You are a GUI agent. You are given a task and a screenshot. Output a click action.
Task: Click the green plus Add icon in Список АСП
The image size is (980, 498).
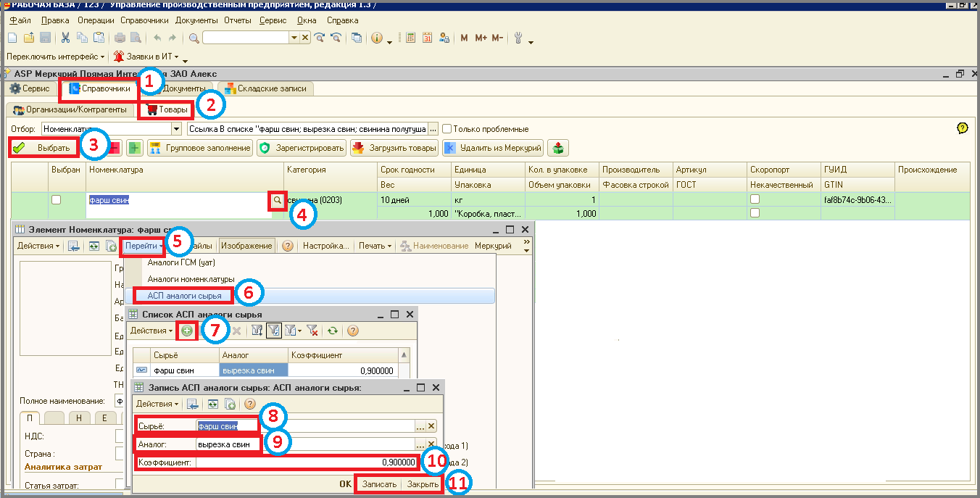point(187,331)
